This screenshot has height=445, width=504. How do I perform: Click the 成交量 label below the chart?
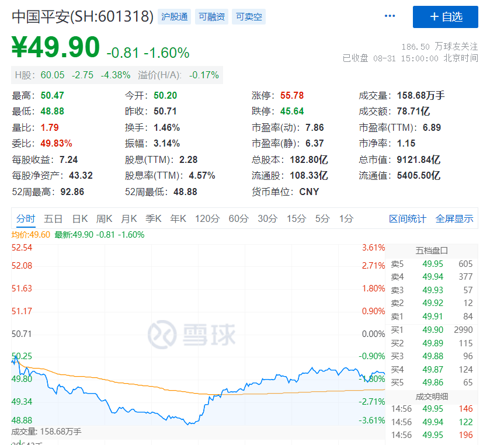pyautogui.click(x=46, y=432)
